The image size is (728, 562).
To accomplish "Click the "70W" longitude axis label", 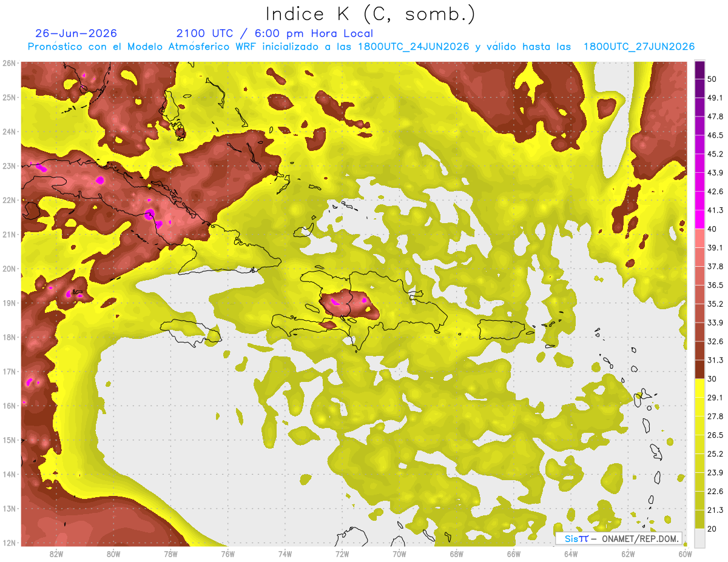I will [399, 554].
